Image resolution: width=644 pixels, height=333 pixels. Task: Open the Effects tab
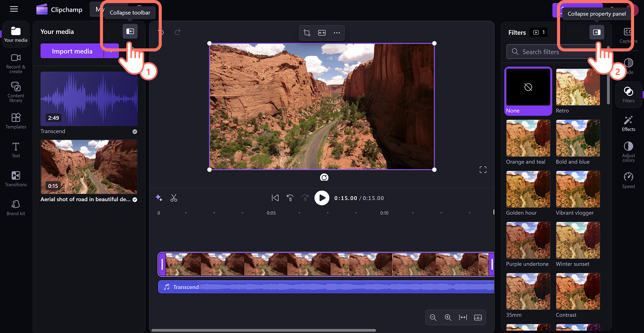[628, 123]
